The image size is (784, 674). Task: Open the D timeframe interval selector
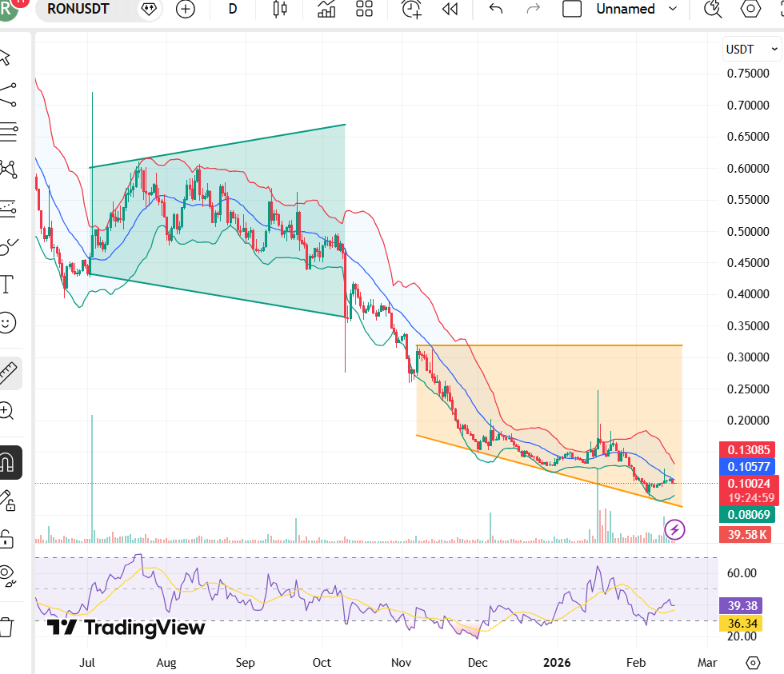233,10
